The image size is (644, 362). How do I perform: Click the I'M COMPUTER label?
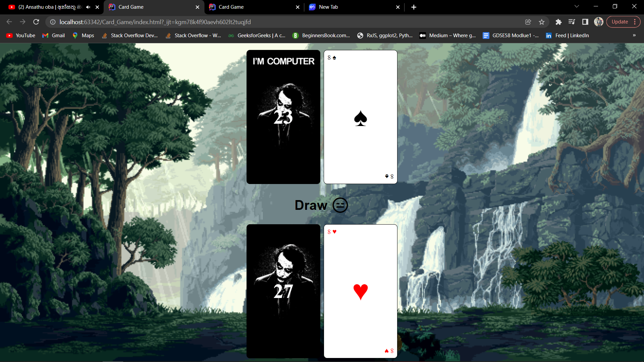tap(283, 61)
